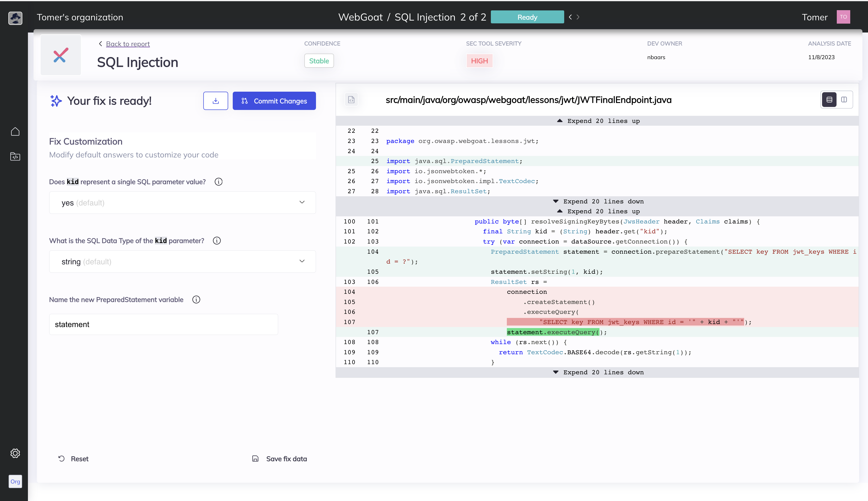Screen dimensions: 868x501
Task: Follow the Back to report link
Action: (x=128, y=44)
